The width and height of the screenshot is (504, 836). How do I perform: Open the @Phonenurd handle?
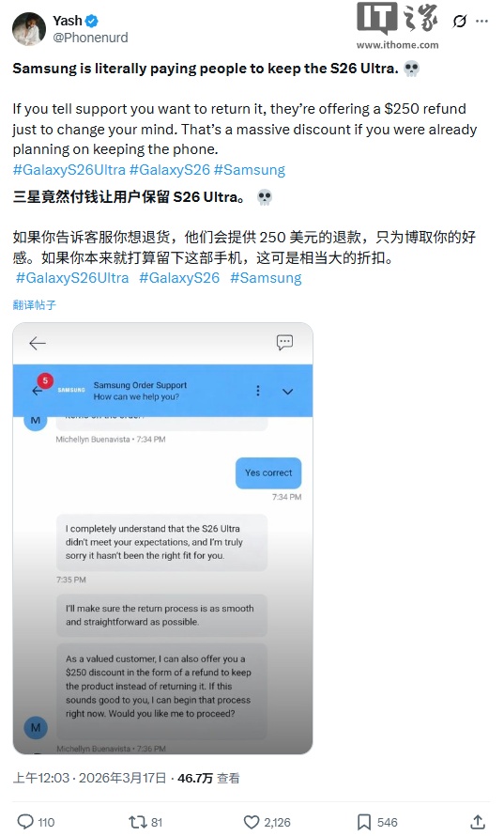tap(90, 38)
